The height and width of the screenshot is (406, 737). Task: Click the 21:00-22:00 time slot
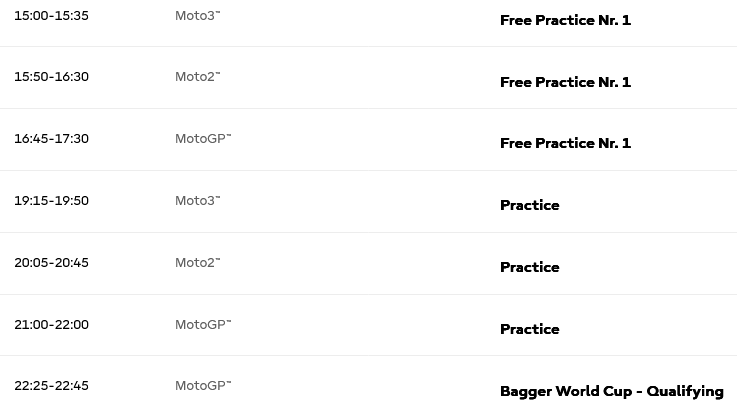click(x=51, y=325)
